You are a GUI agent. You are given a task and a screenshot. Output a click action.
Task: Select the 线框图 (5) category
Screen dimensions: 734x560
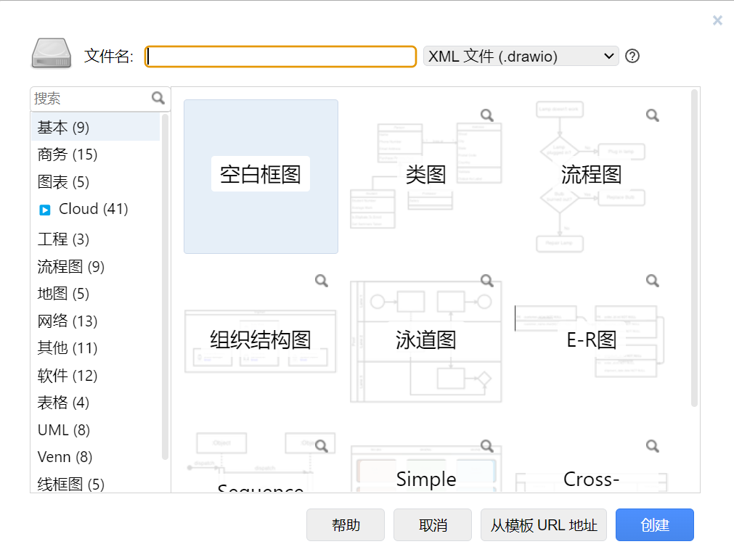point(96,483)
